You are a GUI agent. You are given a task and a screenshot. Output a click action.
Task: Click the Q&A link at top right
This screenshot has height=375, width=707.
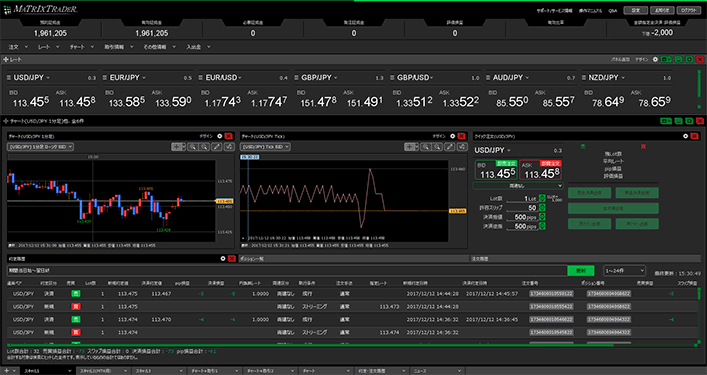(x=613, y=10)
